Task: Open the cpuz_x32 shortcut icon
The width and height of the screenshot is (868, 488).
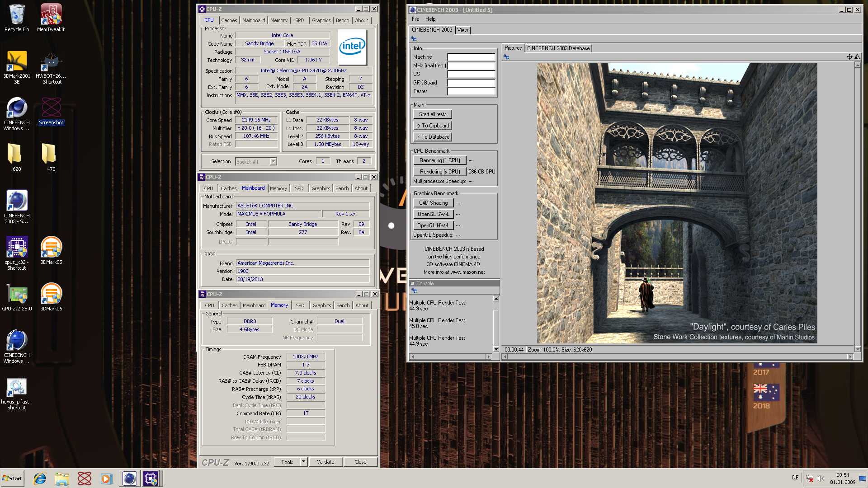Action: pyautogui.click(x=17, y=253)
